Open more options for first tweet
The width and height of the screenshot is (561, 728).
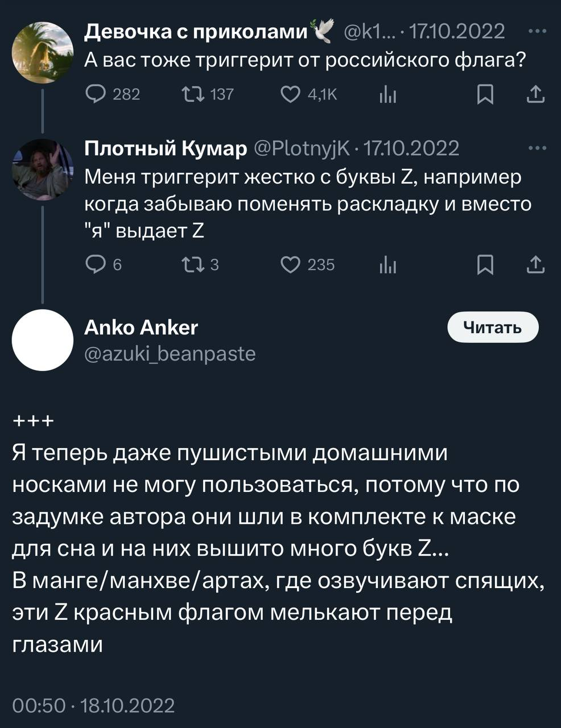[537, 31]
